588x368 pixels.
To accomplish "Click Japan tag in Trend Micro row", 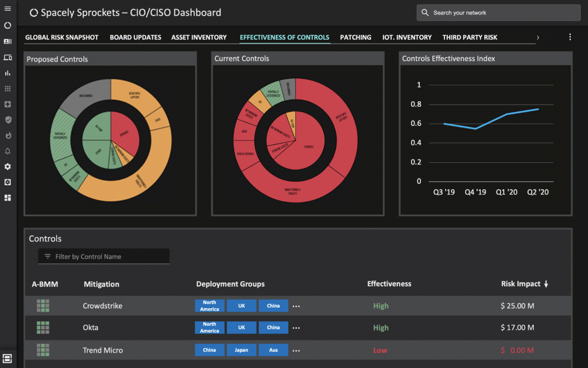I will click(242, 350).
